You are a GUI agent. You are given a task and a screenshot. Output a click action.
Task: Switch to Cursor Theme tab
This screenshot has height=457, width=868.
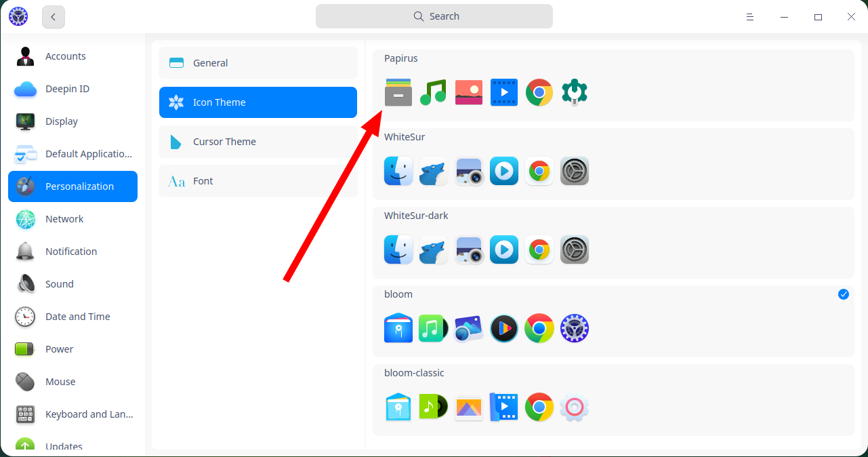click(258, 142)
